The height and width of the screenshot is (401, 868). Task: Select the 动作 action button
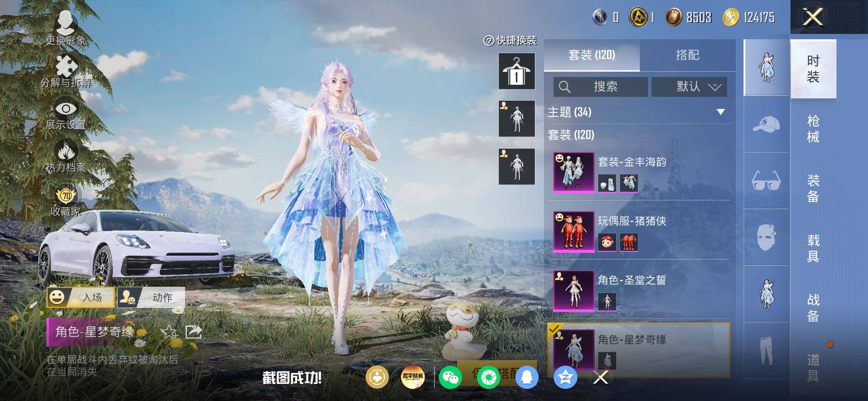151,297
